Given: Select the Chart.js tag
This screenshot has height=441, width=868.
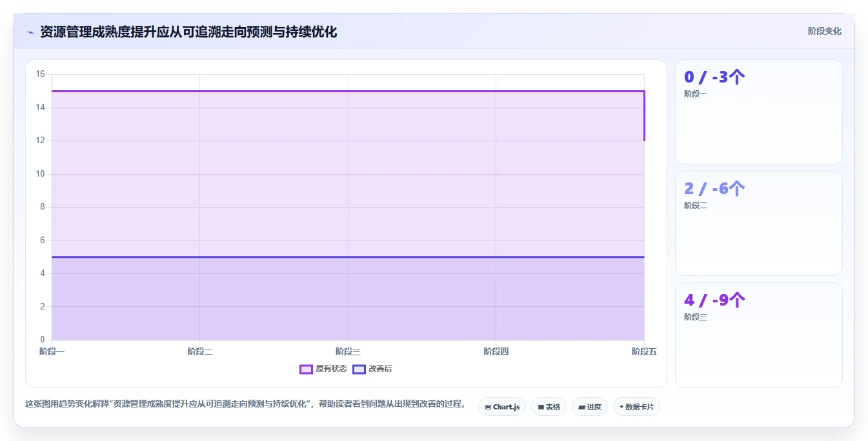Looking at the screenshot, I should click(502, 407).
